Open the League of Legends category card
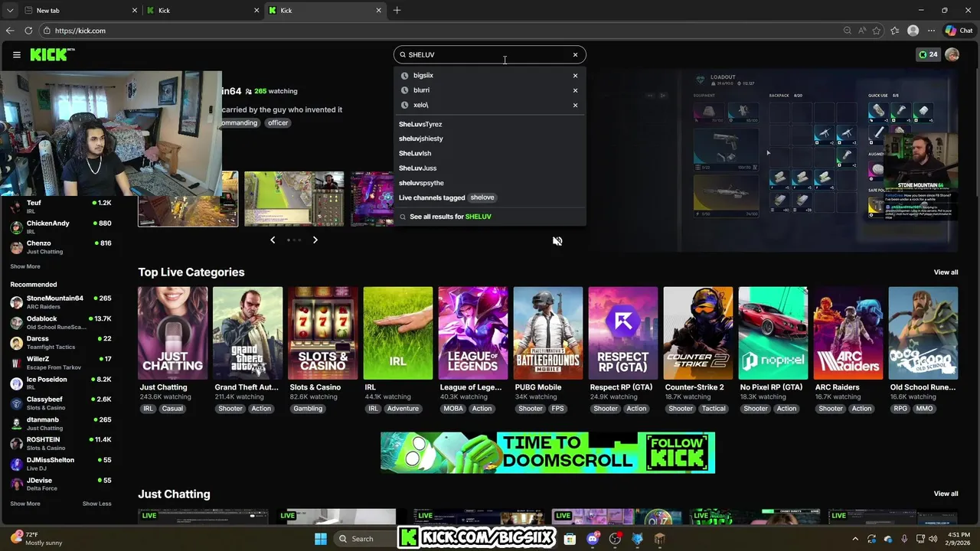The width and height of the screenshot is (980, 551). 472,333
